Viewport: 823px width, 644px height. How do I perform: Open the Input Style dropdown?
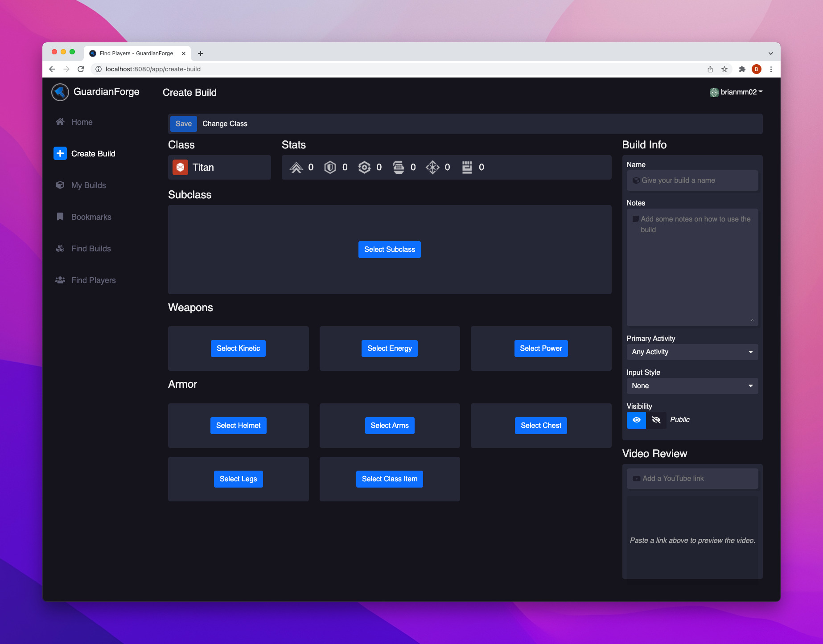(692, 386)
